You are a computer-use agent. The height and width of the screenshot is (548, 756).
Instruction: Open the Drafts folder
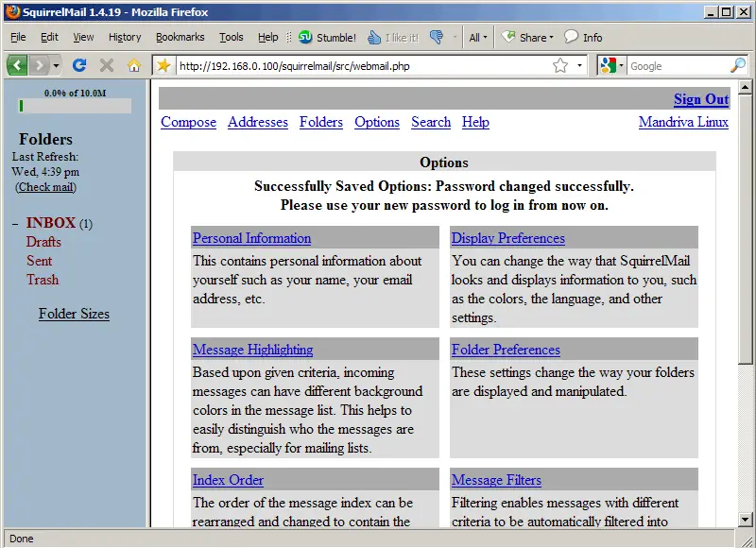(43, 242)
